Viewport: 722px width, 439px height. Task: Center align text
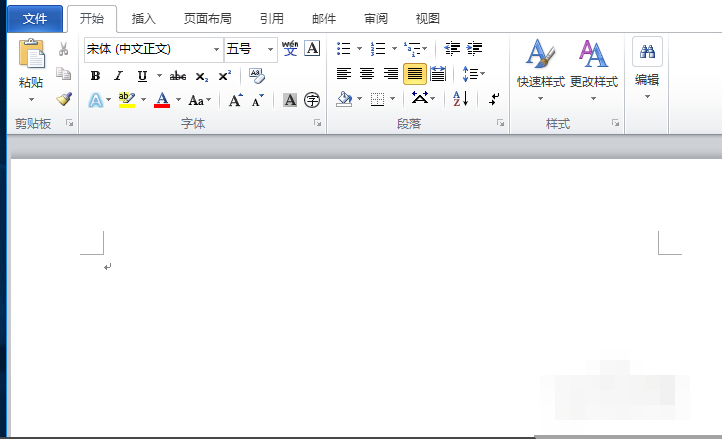click(x=367, y=74)
